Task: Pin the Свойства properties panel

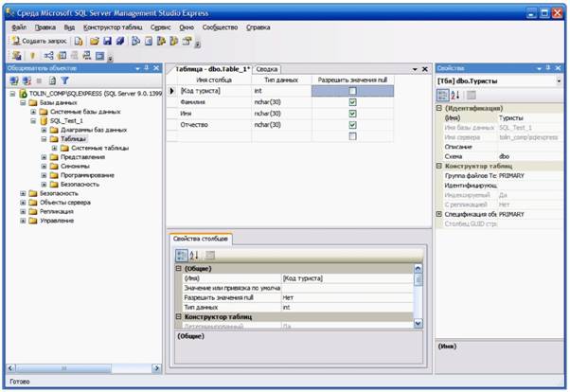Action: point(548,68)
